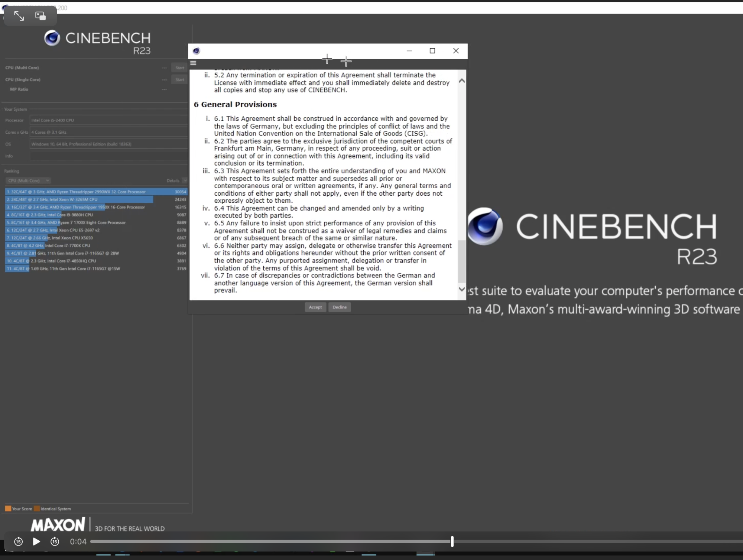This screenshot has height=560, width=743.
Task: Open the CPU (Multi Core) ranking dropdown
Action: [x=28, y=180]
